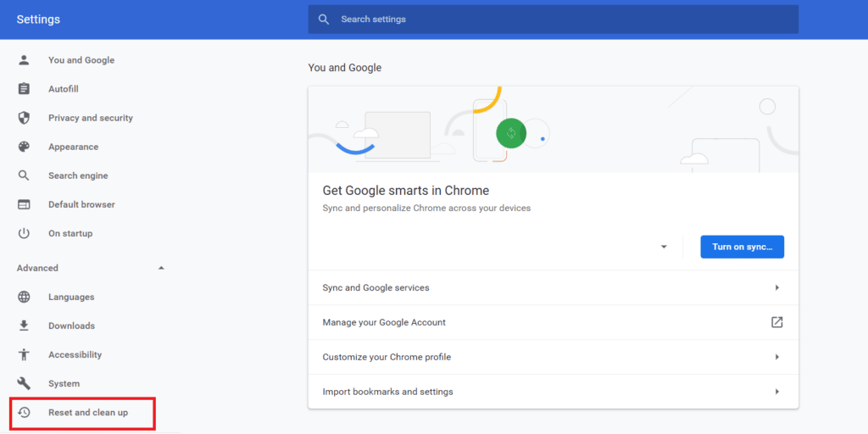Click the search icon in the settings search bar
The height and width of the screenshot is (434, 868).
tap(324, 19)
